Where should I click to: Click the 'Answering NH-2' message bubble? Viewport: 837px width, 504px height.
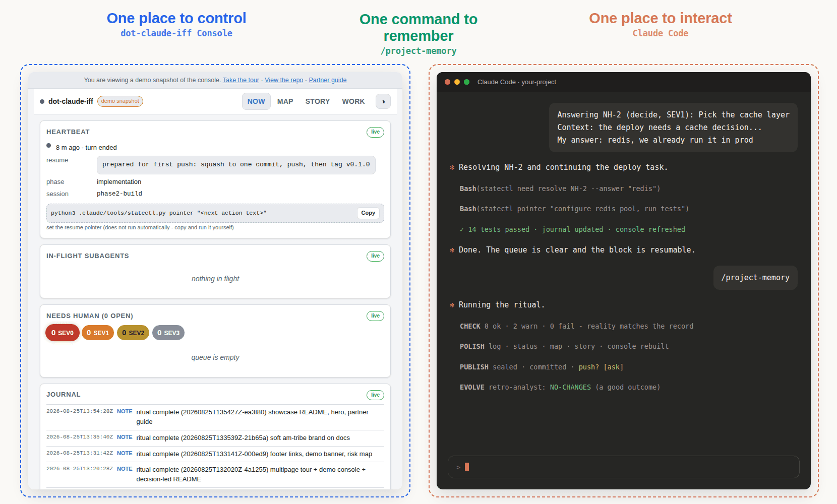pyautogui.click(x=673, y=128)
